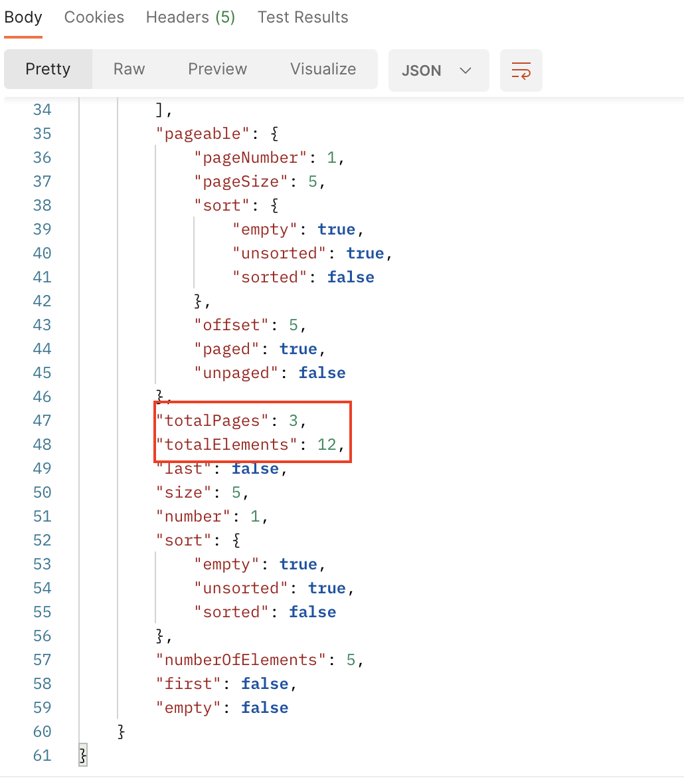
Task: Click the pageNumber key text
Action: tap(250, 157)
